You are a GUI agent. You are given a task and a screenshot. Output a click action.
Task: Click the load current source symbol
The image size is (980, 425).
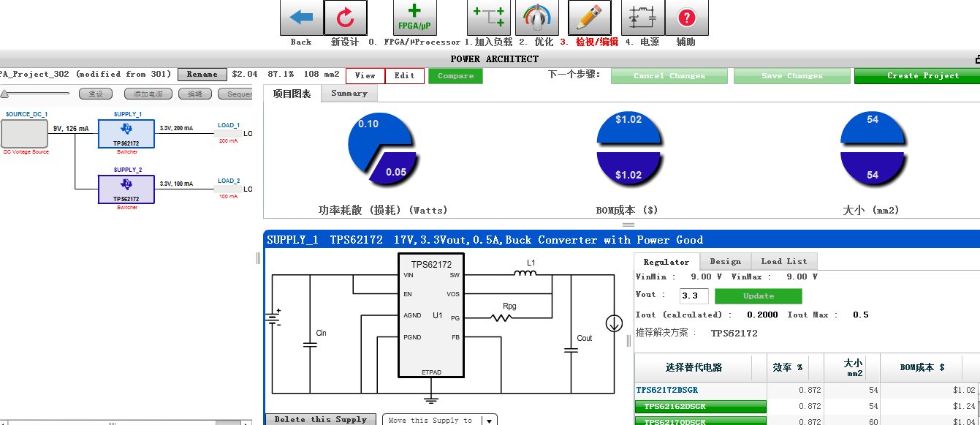click(614, 323)
